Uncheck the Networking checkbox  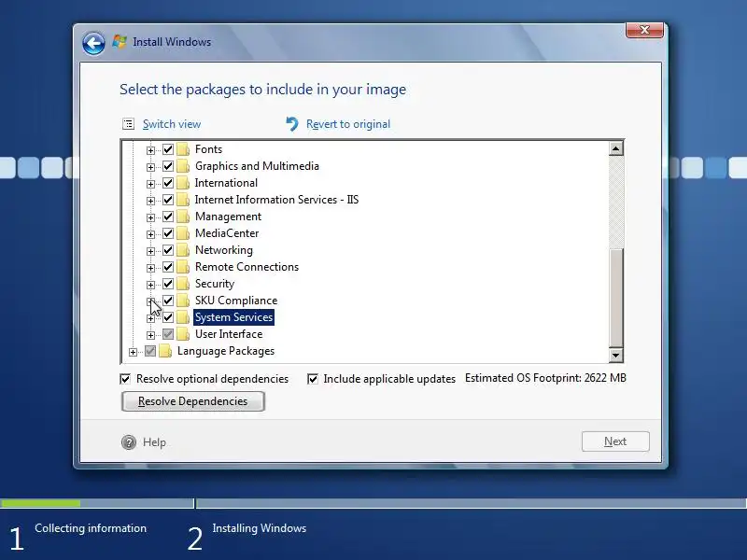pos(168,250)
